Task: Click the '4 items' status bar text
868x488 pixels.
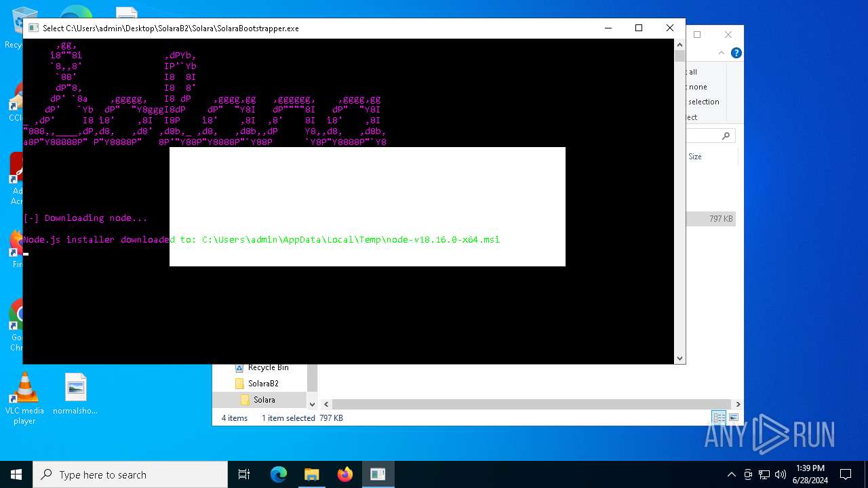Action: pos(235,418)
